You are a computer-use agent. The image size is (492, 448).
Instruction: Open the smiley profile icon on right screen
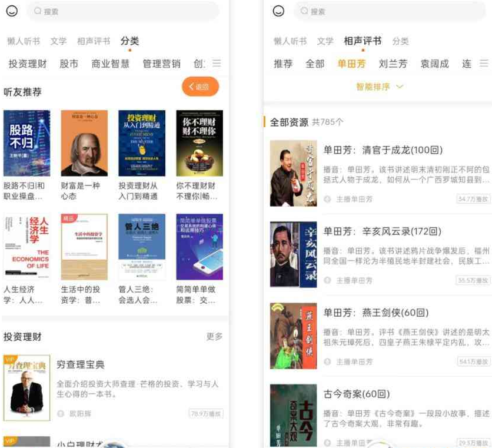point(278,11)
